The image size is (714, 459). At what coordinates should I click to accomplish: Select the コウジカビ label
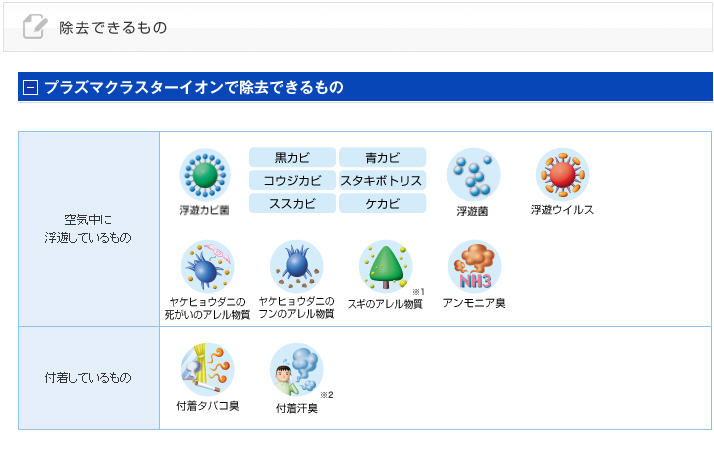[x=292, y=180]
